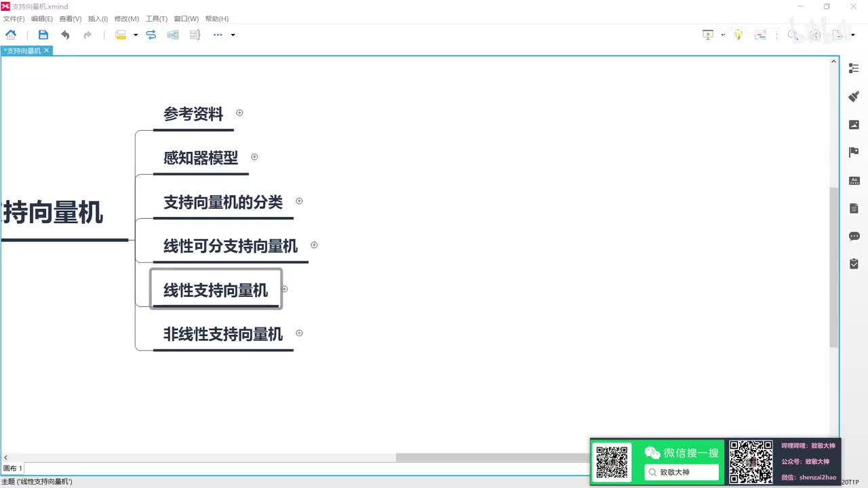868x488 pixels.
Task: Expand the 参考资料 topic
Action: [239, 113]
